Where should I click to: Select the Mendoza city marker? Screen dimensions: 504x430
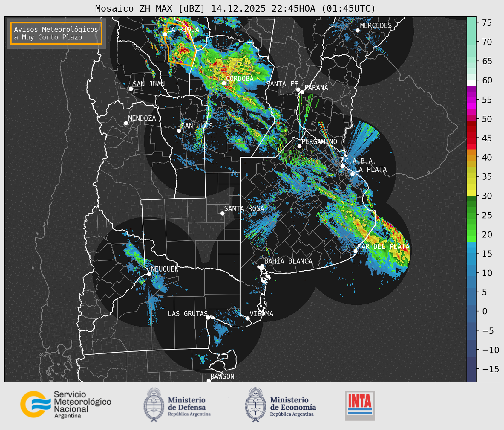pyautogui.click(x=126, y=123)
